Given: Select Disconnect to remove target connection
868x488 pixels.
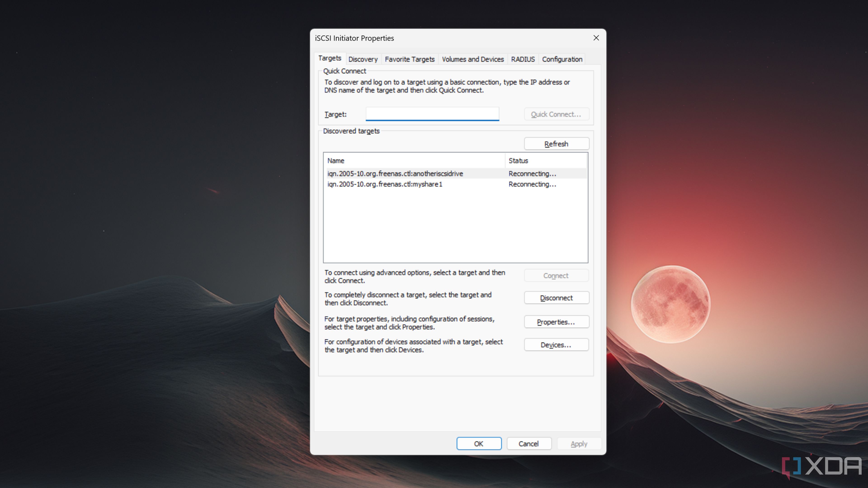Looking at the screenshot, I should pos(555,297).
